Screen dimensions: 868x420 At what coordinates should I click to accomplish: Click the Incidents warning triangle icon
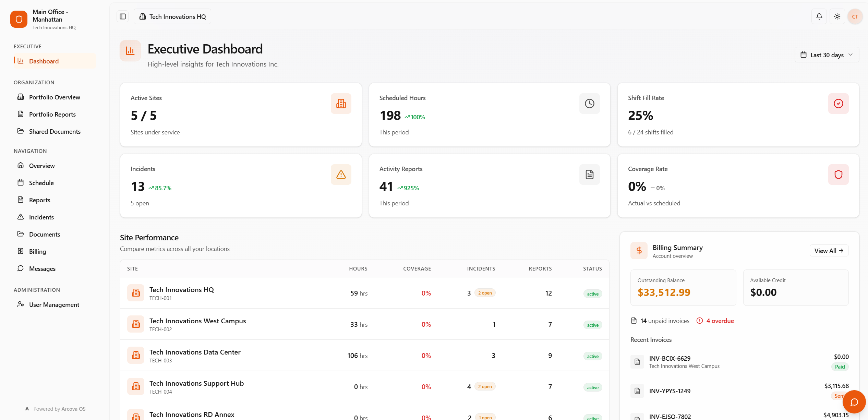[x=341, y=175]
